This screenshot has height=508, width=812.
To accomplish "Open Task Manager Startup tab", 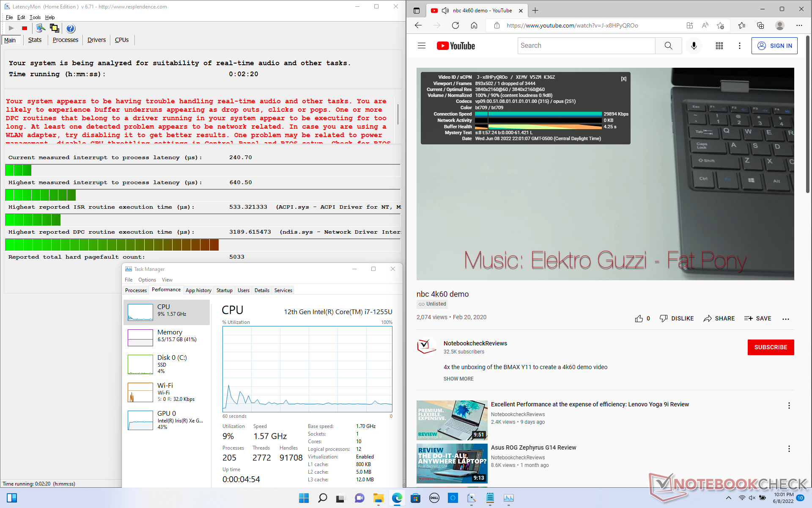I will coord(225,290).
